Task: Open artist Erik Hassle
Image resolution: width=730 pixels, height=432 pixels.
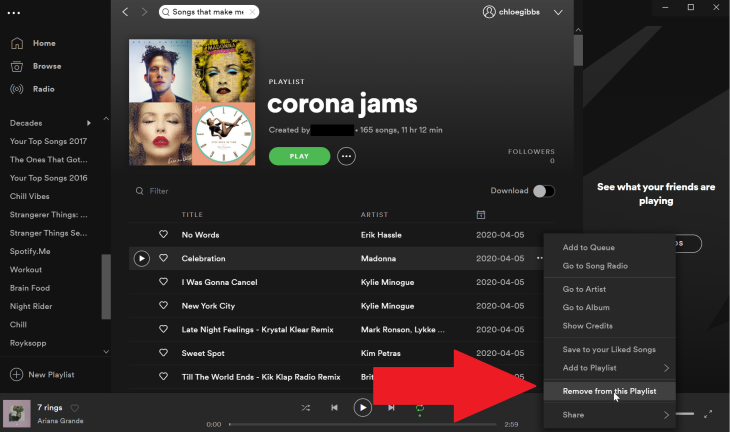Action: coord(381,235)
